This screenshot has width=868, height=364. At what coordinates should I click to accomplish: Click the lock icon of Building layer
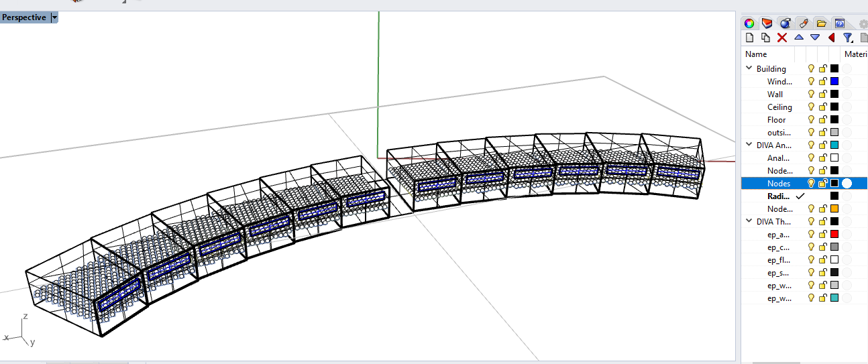click(822, 68)
